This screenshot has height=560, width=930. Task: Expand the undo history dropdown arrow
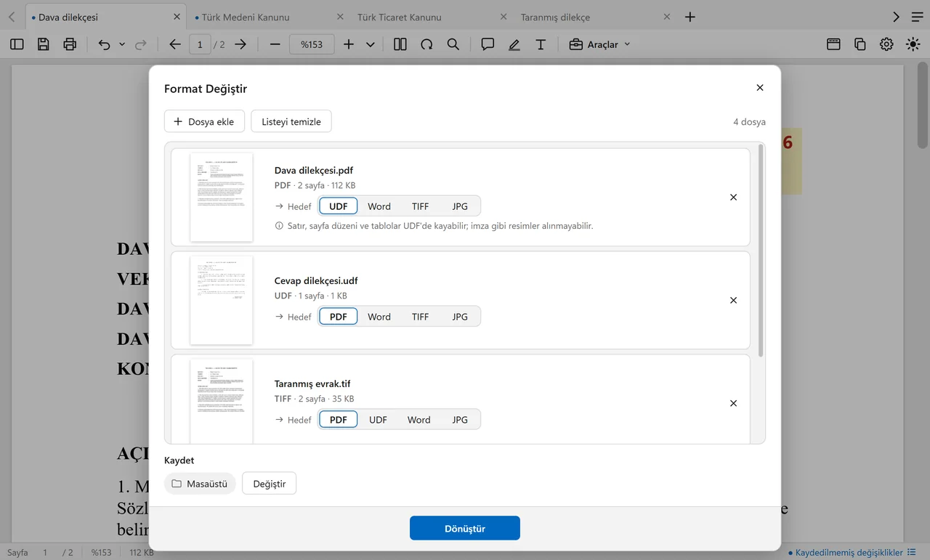(122, 44)
